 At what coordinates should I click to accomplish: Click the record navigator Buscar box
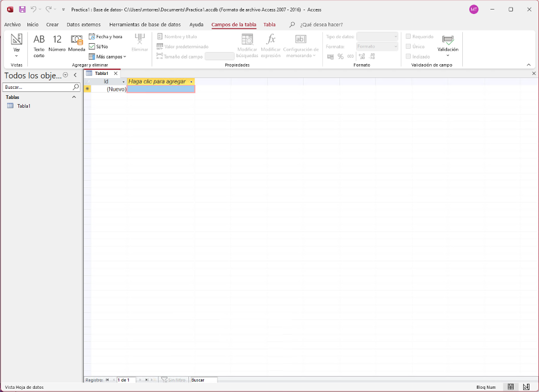click(203, 380)
